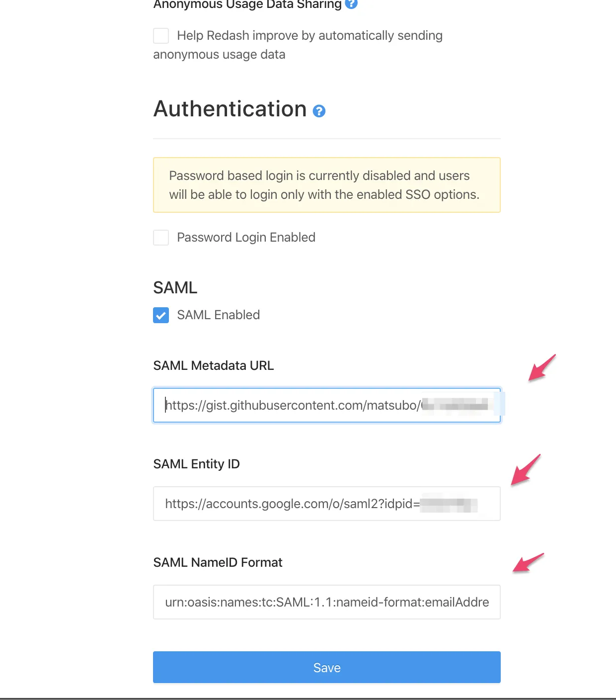
Task: Open Anonymous Usage Data Sharing help icon
Action: pos(351,3)
